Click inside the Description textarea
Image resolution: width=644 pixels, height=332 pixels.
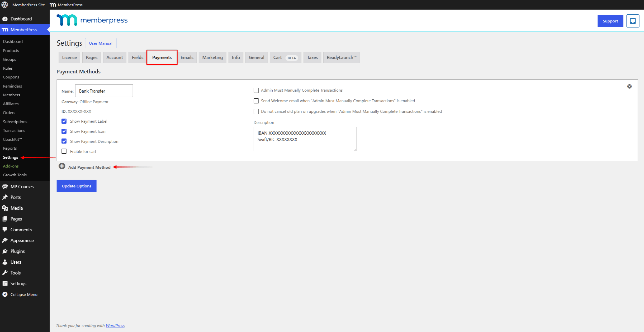[305, 139]
